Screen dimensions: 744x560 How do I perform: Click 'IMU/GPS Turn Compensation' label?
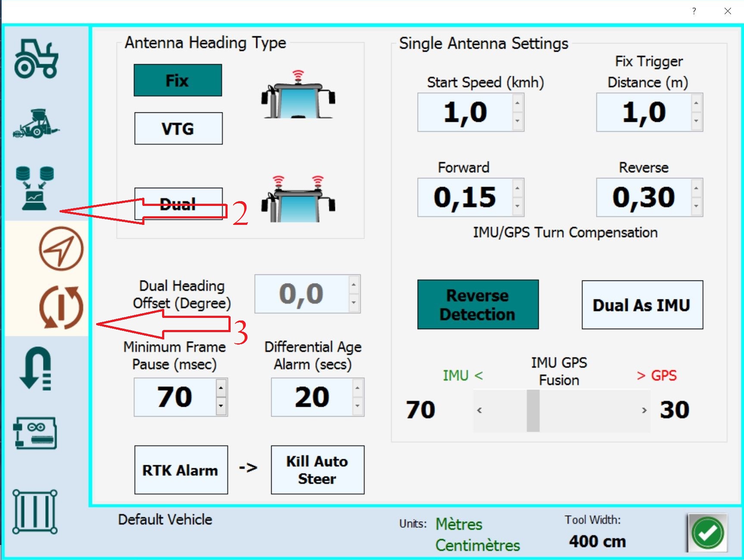pyautogui.click(x=565, y=233)
